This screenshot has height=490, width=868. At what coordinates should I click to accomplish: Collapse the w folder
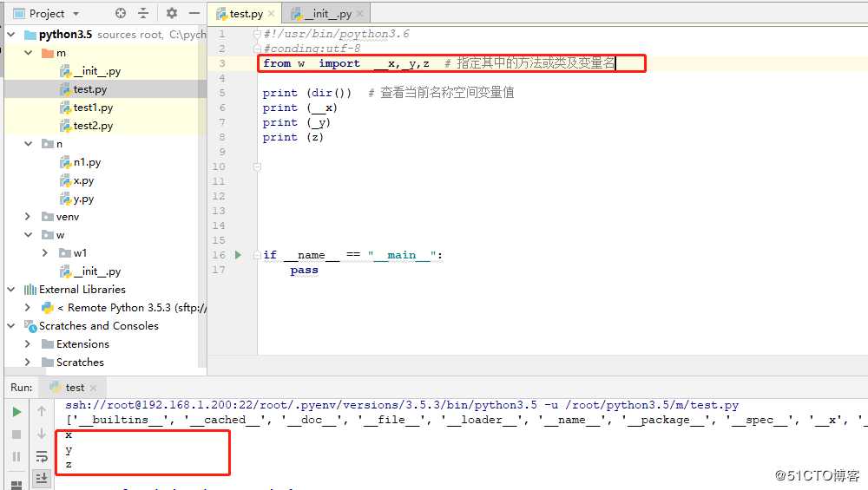point(29,234)
